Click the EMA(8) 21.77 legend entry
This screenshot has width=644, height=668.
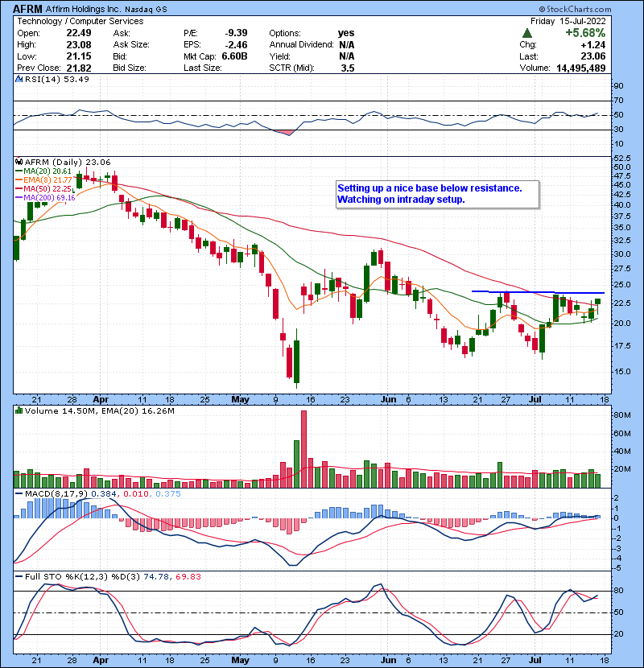click(43, 179)
